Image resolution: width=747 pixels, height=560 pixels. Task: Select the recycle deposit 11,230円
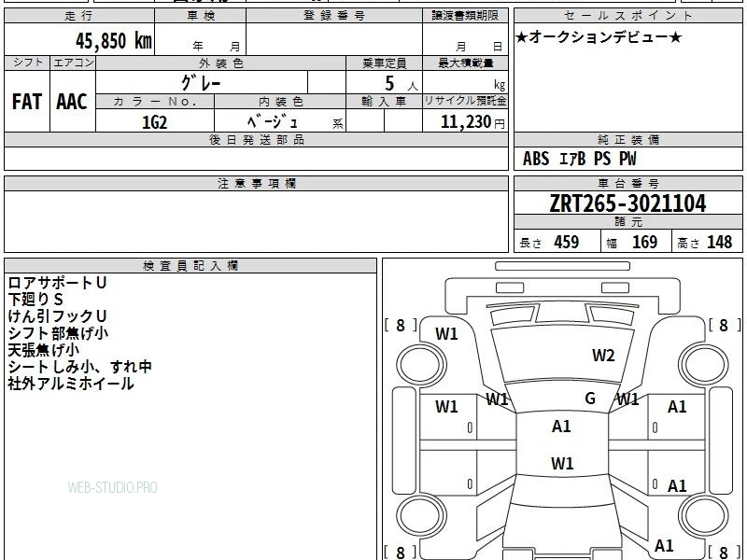[472, 122]
